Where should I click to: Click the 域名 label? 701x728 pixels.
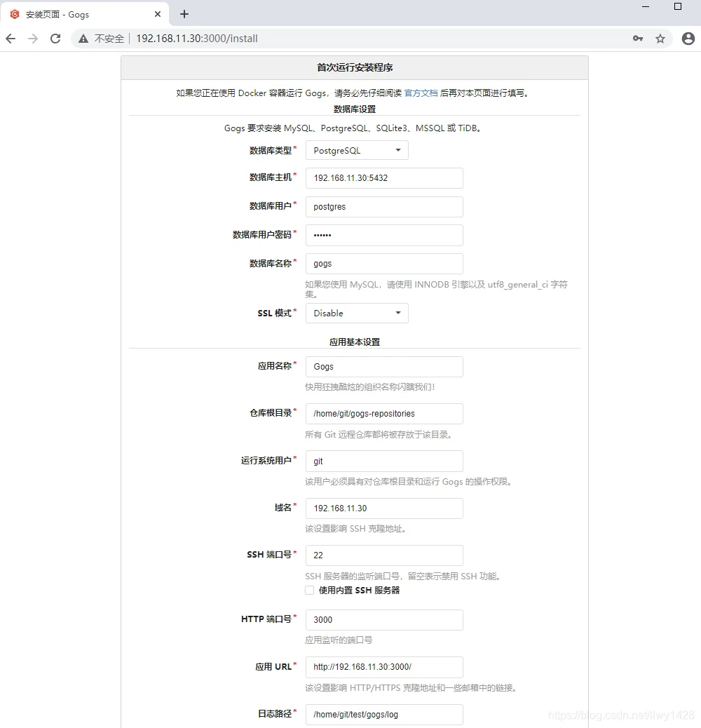tap(283, 508)
